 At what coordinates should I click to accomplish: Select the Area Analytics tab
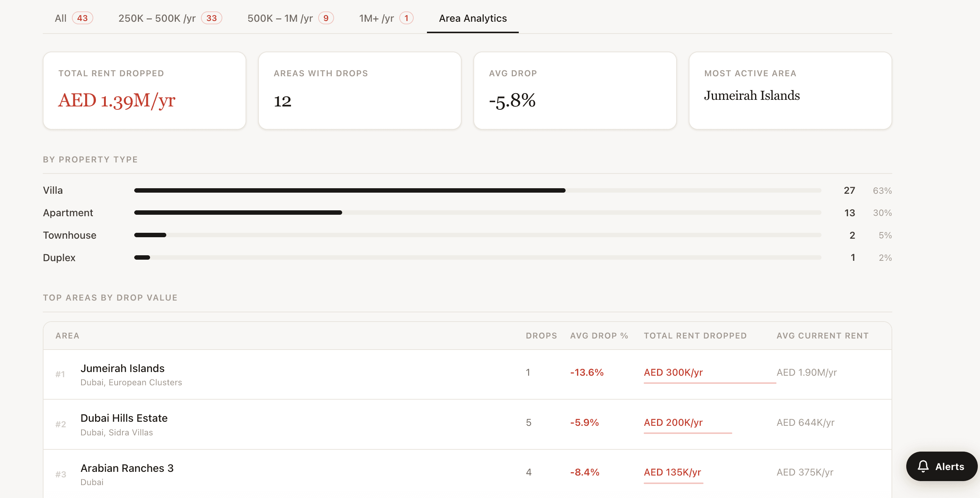pos(473,18)
